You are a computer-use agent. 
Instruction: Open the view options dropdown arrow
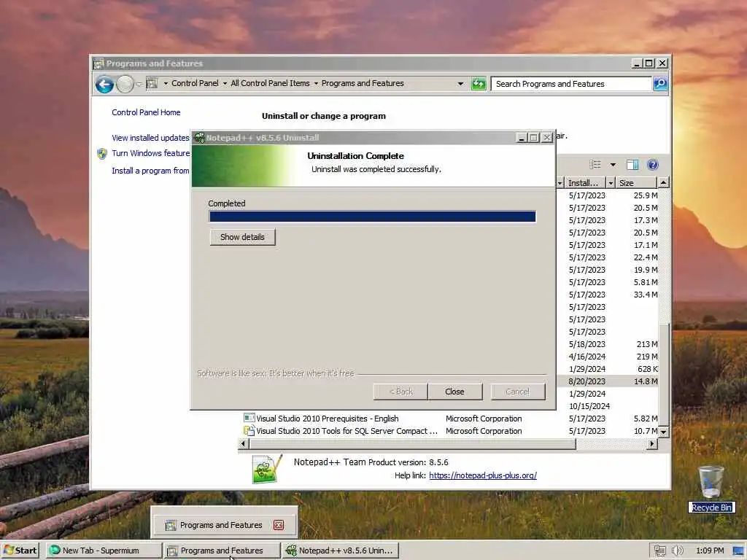[x=613, y=165]
